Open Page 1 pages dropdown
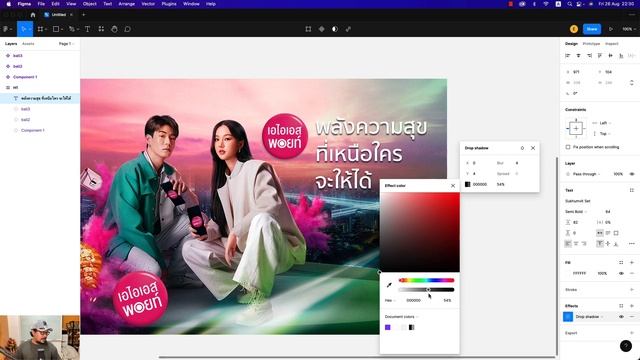This screenshot has width=640, height=360. (x=66, y=44)
